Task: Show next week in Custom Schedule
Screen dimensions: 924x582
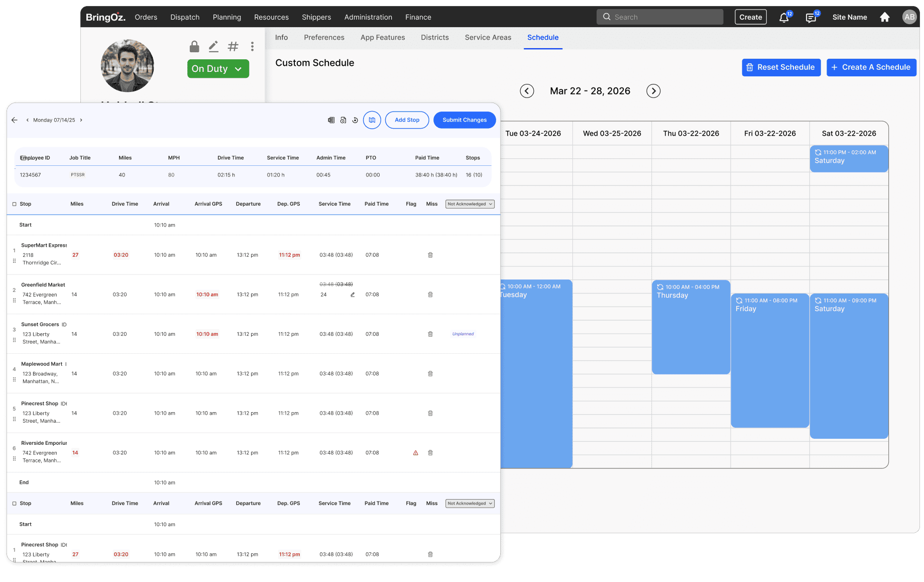Action: (x=653, y=91)
